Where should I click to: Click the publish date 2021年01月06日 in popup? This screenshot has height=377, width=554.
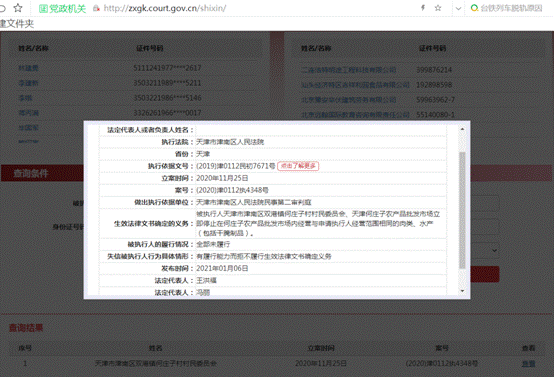coord(222,268)
